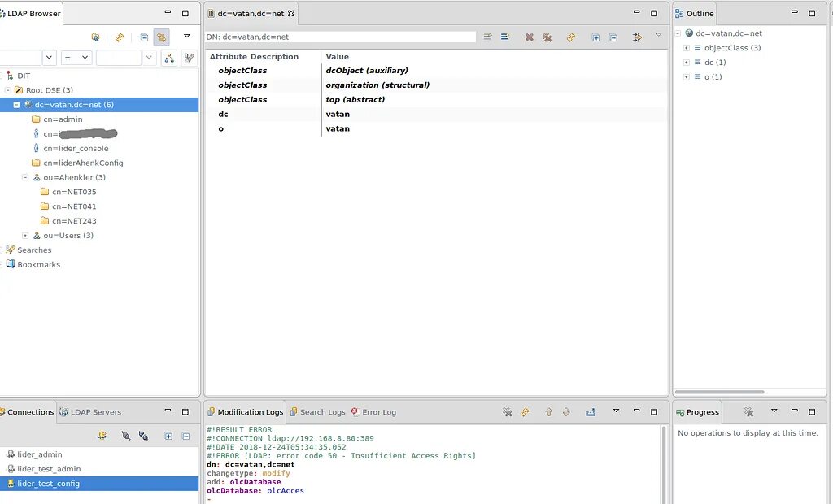This screenshot has height=504, width=833.
Task: Click New Attribute icon in entry editor
Action: pyautogui.click(x=487, y=37)
